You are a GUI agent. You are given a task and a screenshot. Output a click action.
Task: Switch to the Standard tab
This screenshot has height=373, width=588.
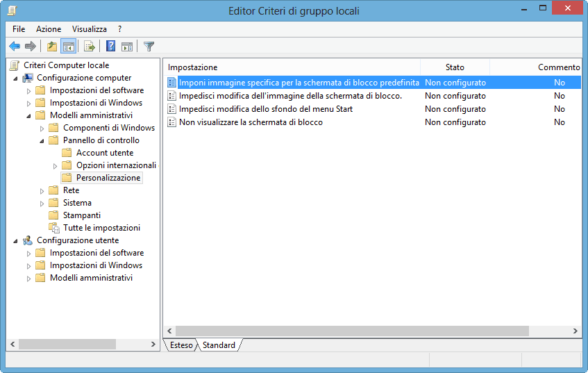click(x=219, y=345)
